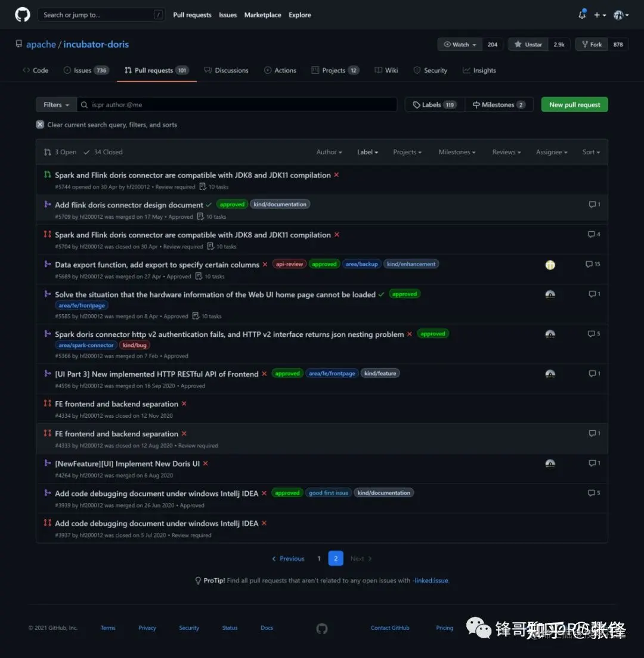Open the apache owner link
Screen dimensions: 644x658
pos(41,44)
